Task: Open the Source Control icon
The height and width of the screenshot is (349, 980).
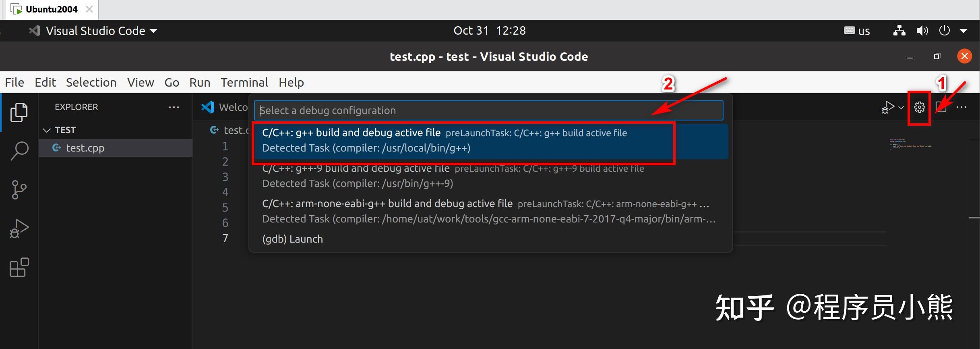Action: 19,189
